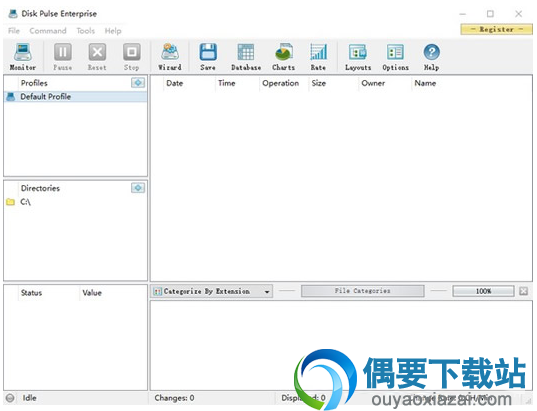The width and height of the screenshot is (537, 411).
Task: Open the Help menu
Action: 113,31
